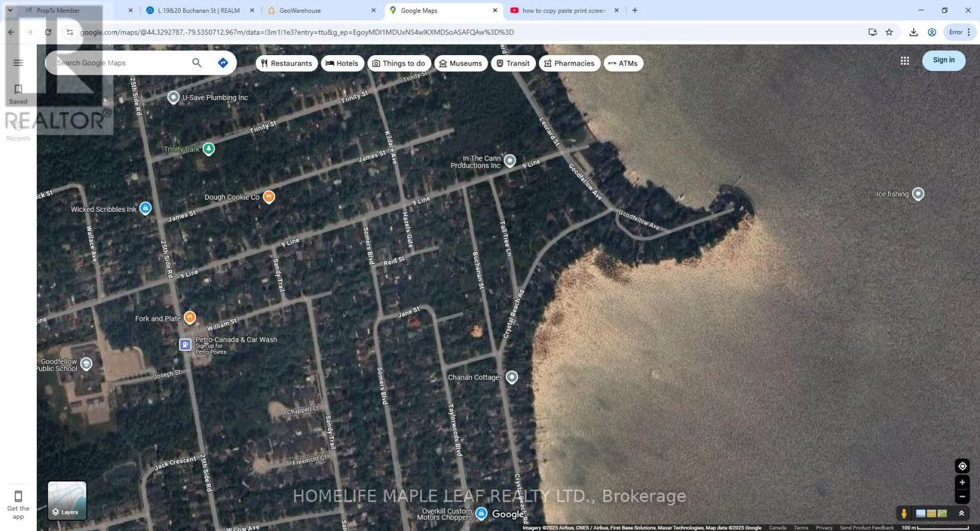
Task: Open the tab search dropdown arrow
Action: [10, 10]
